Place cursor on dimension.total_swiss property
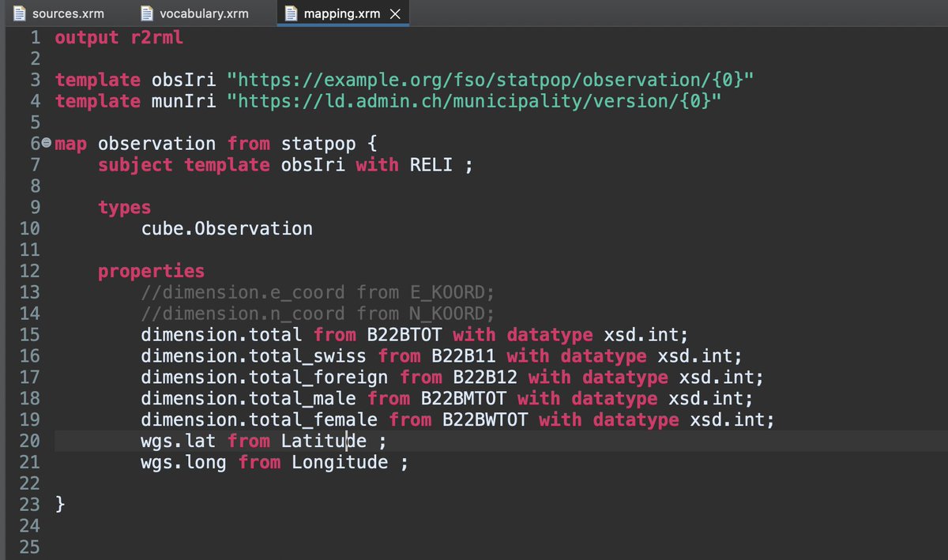Image resolution: width=948 pixels, height=560 pixels. coord(253,355)
